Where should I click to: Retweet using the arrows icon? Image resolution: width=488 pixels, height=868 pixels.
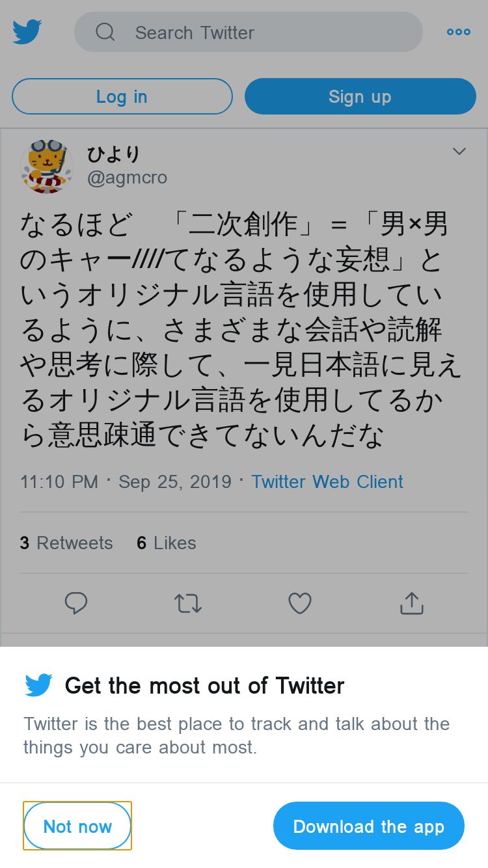point(188,604)
